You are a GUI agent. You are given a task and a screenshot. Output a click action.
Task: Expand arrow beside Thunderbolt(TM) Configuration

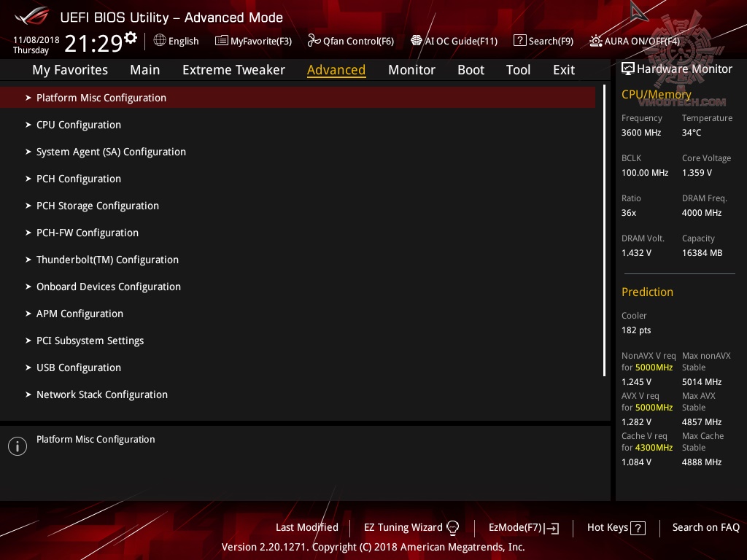(x=28, y=260)
